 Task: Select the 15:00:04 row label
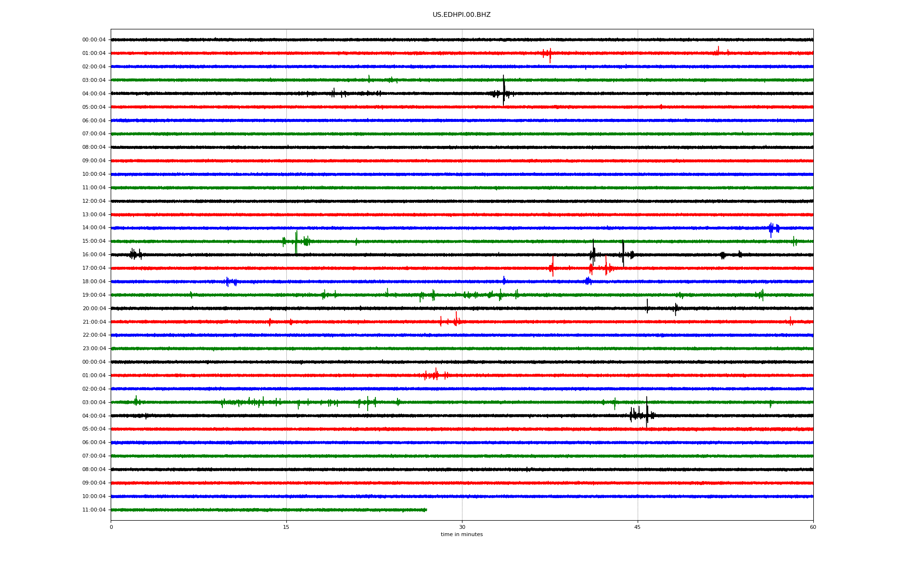(x=94, y=241)
